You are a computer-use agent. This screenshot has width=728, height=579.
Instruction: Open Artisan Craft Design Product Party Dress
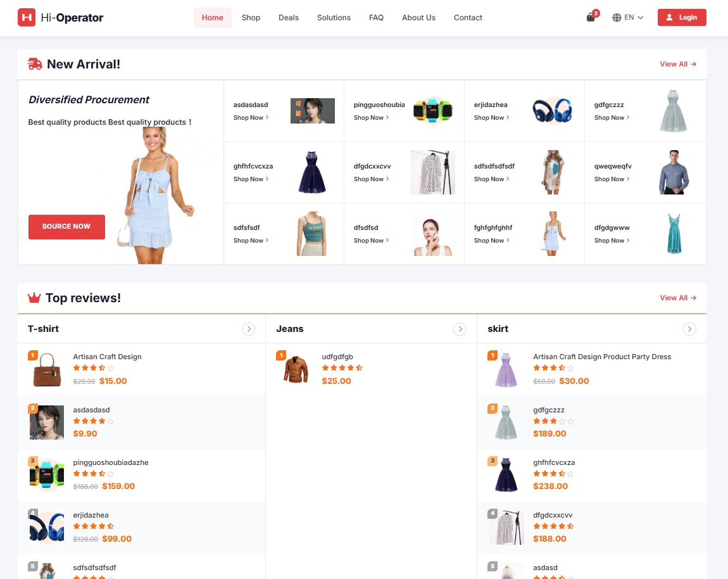coord(601,357)
